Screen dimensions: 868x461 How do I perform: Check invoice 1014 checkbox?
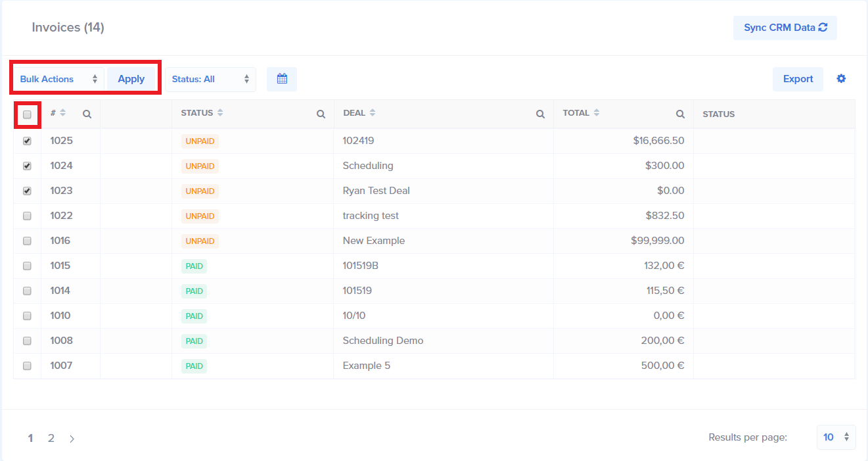[x=27, y=291]
